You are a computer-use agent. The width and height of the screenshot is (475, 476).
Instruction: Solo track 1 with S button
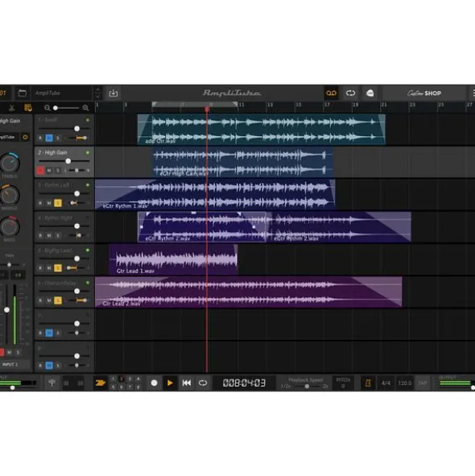[x=58, y=138]
